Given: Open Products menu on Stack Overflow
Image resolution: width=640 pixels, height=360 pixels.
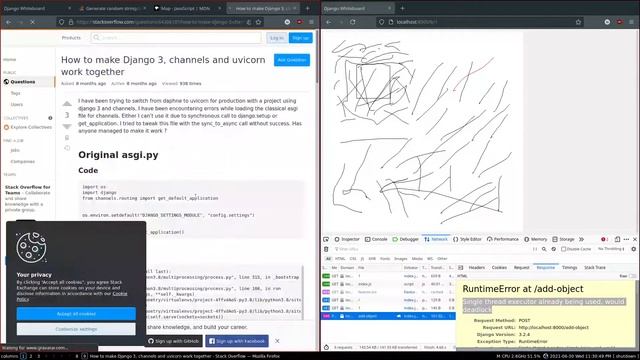Looking at the screenshot, I should point(71,38).
